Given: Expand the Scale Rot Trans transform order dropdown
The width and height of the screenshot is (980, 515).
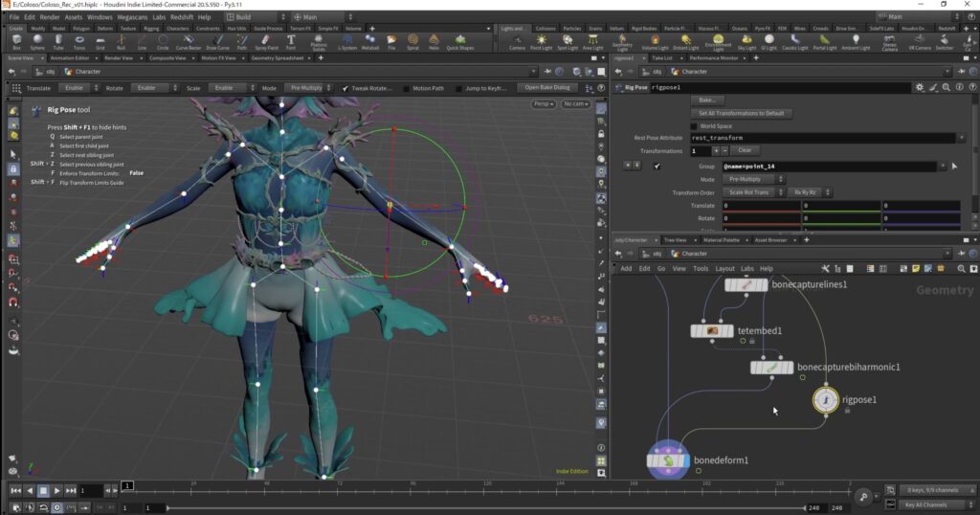Looking at the screenshot, I should click(x=753, y=192).
